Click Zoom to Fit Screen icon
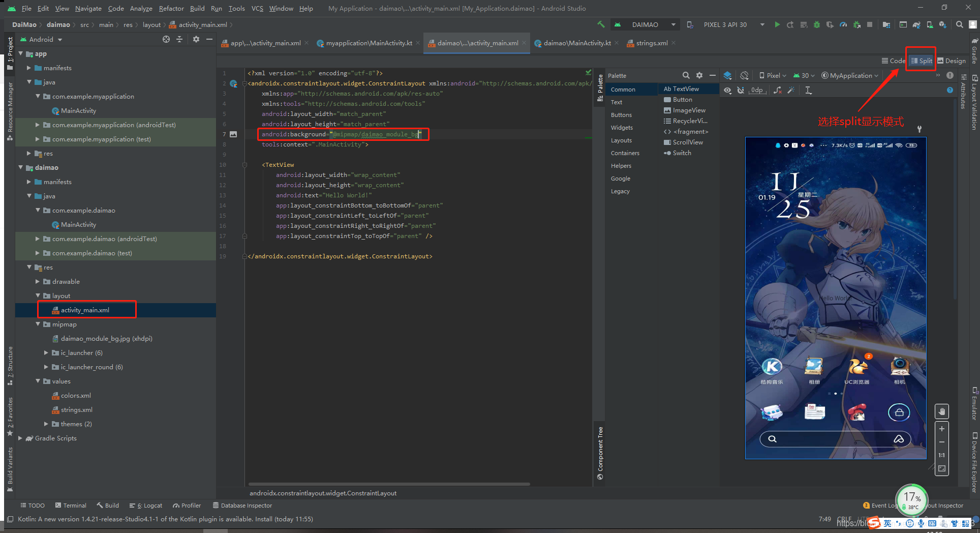Viewport: 980px width, 533px height. [942, 468]
